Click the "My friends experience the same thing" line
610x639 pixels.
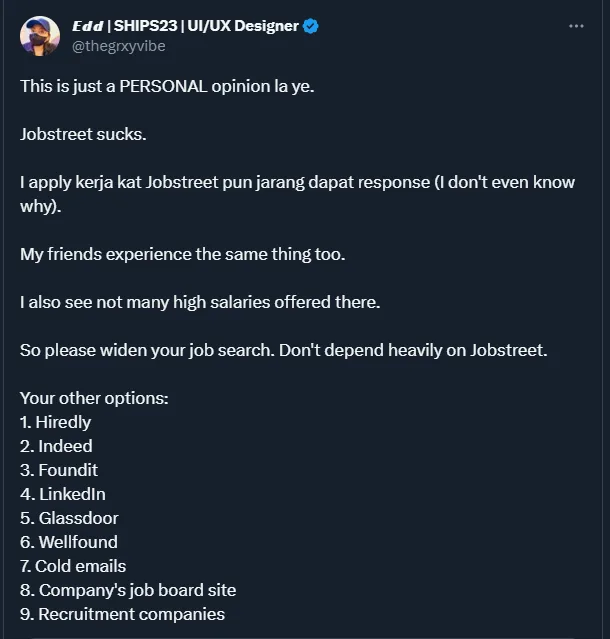pos(182,254)
